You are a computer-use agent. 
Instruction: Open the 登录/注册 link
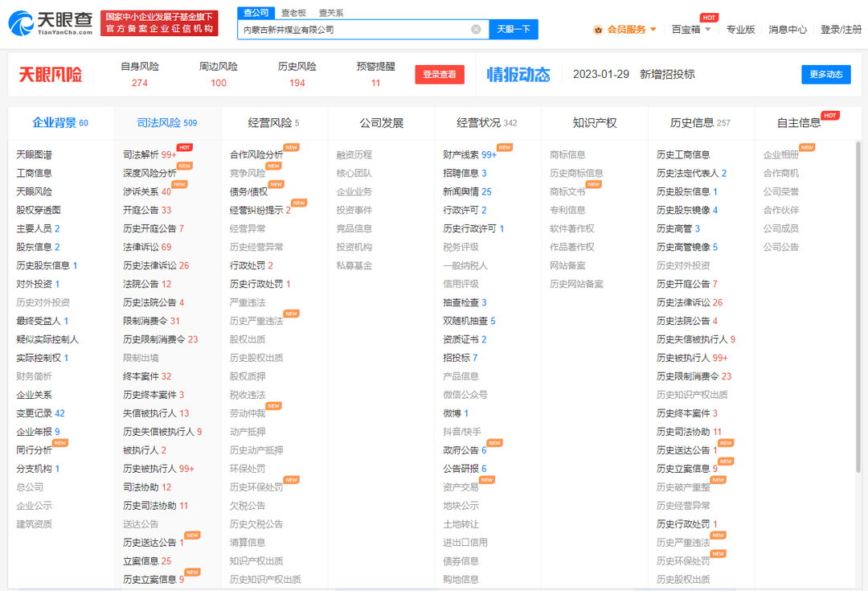click(x=840, y=27)
